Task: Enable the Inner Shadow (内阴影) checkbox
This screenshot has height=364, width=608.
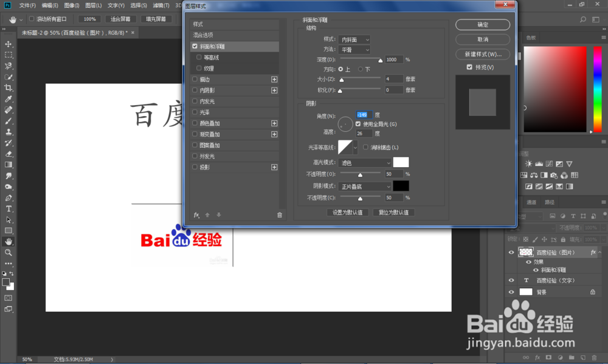Action: [x=195, y=90]
